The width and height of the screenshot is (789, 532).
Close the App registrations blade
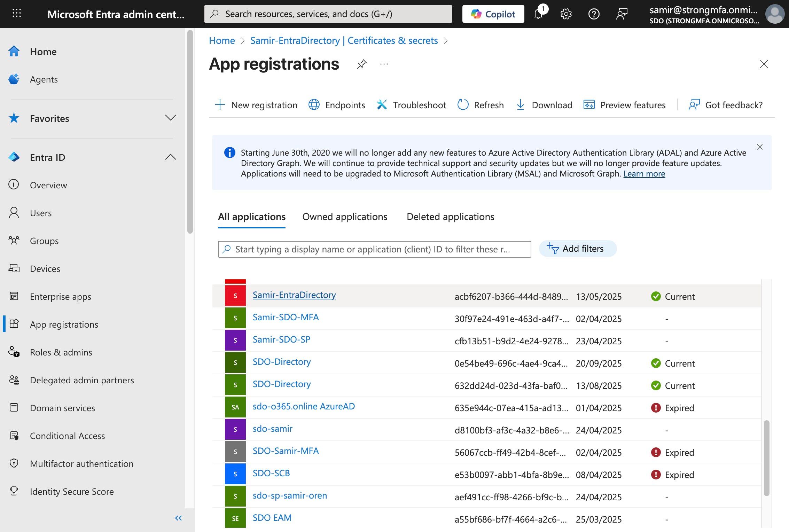point(764,64)
